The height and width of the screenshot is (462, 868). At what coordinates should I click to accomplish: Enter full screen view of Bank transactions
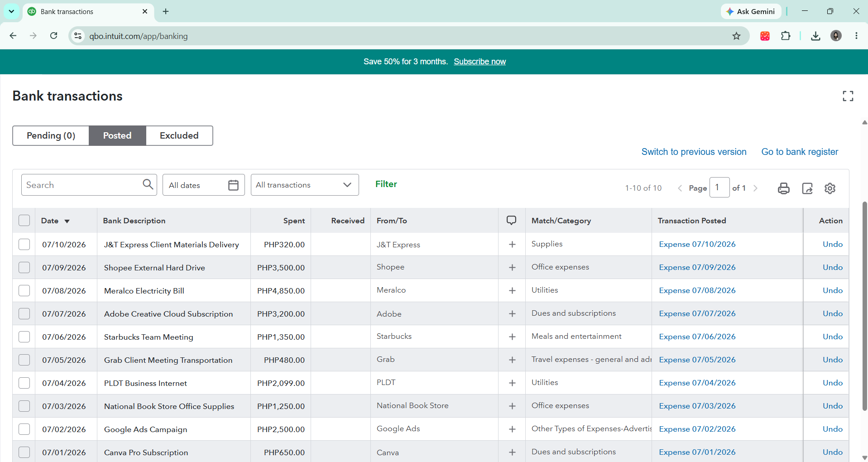coord(848,96)
